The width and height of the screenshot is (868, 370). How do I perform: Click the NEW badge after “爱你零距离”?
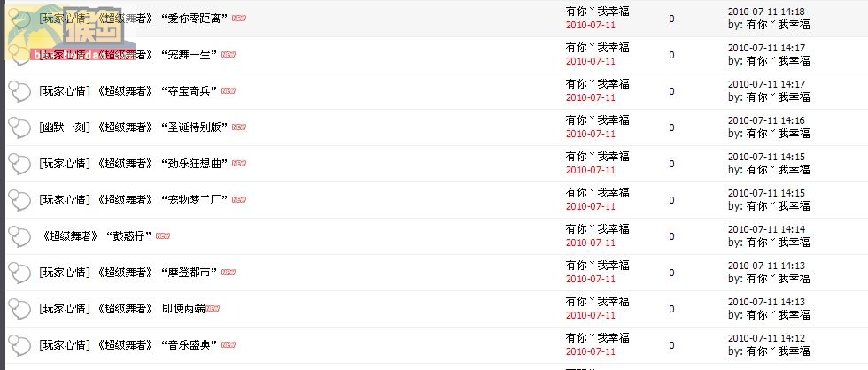point(238,19)
